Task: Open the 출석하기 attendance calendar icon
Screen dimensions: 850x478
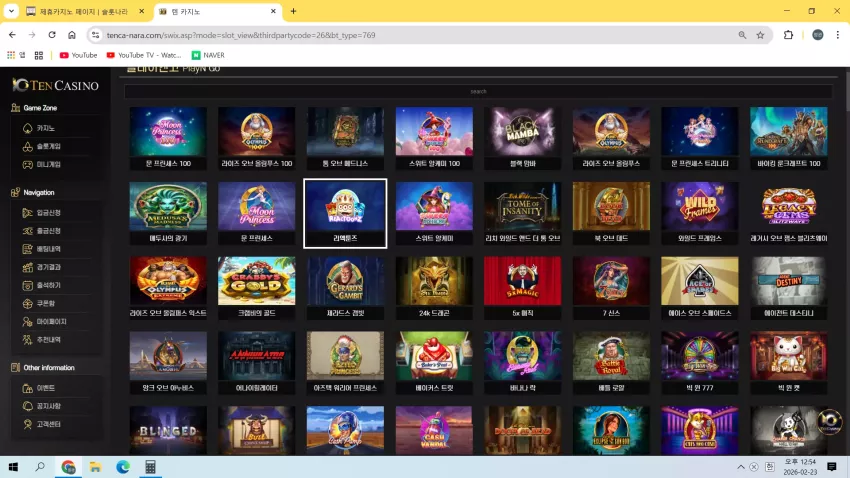Action: pos(28,285)
